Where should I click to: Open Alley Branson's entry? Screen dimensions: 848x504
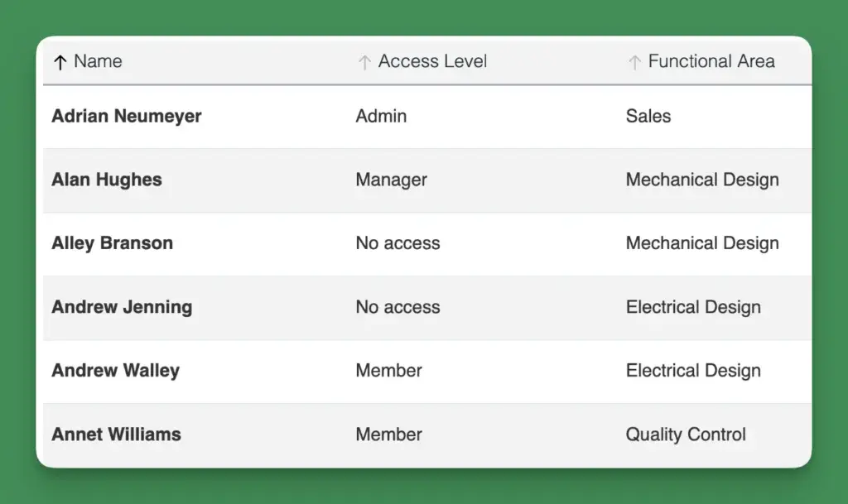click(x=113, y=243)
